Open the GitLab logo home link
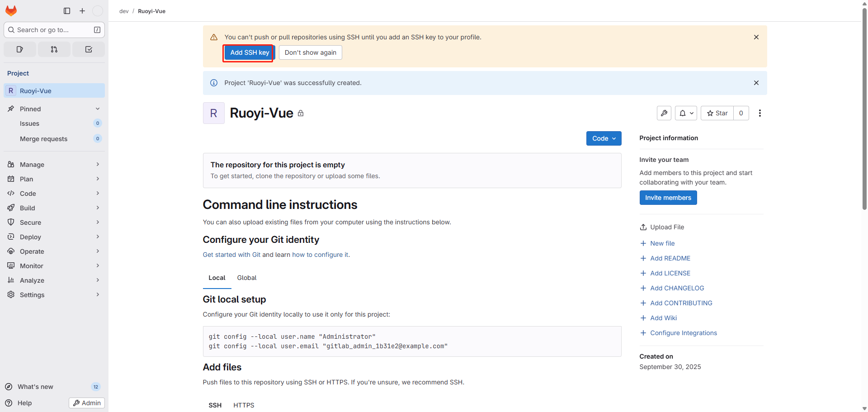The height and width of the screenshot is (412, 868). pyautogui.click(x=11, y=11)
